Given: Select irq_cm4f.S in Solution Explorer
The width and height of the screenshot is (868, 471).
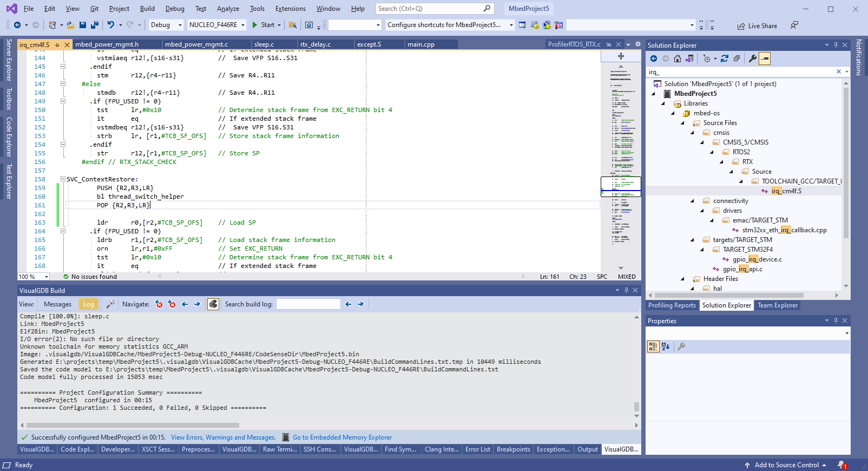Looking at the screenshot, I should pos(786,191).
